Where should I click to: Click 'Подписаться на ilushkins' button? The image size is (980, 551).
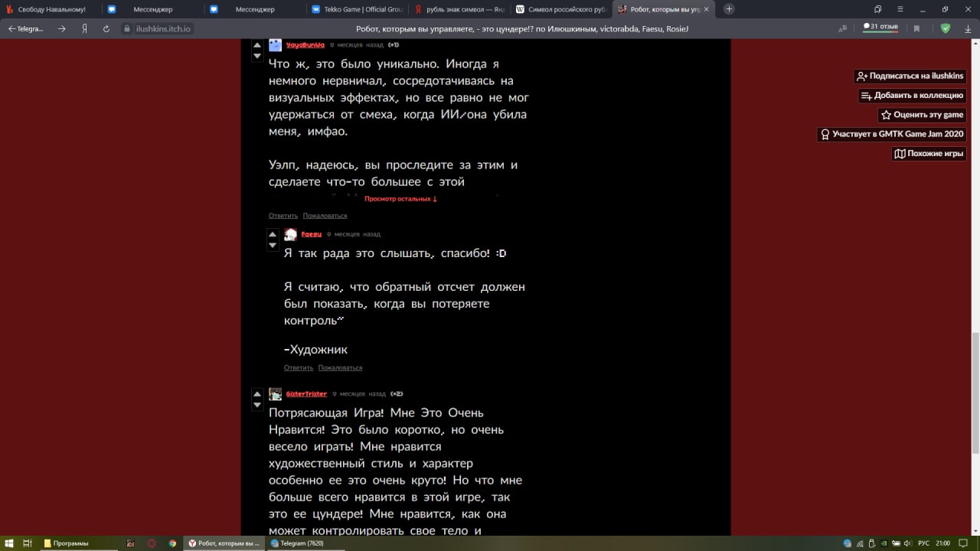coord(910,77)
